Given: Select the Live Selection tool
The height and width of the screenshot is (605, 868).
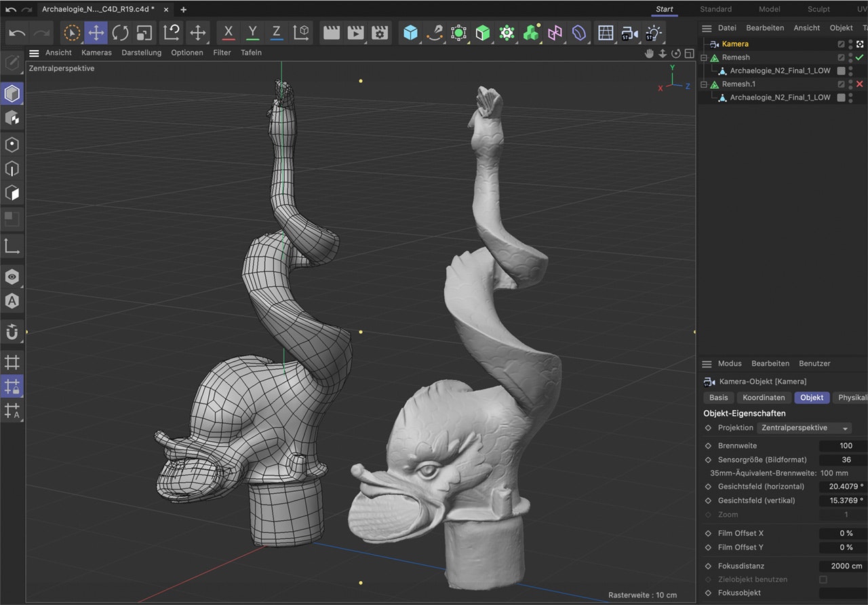Looking at the screenshot, I should 71,32.
